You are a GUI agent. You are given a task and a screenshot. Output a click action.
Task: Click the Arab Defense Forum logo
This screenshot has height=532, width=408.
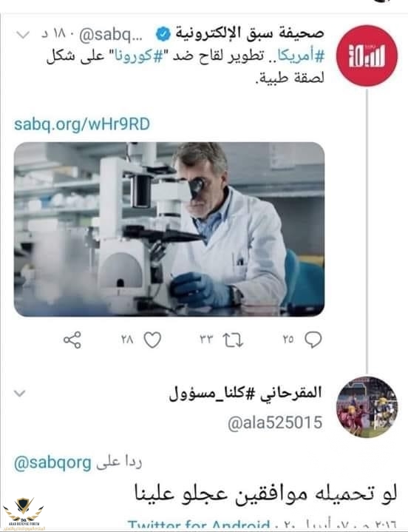tap(23, 514)
